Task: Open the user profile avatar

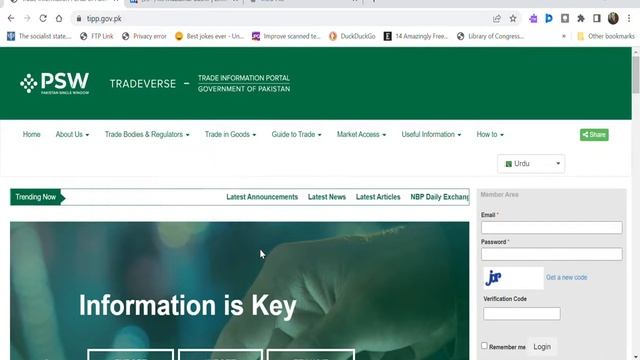Action: (x=613, y=18)
